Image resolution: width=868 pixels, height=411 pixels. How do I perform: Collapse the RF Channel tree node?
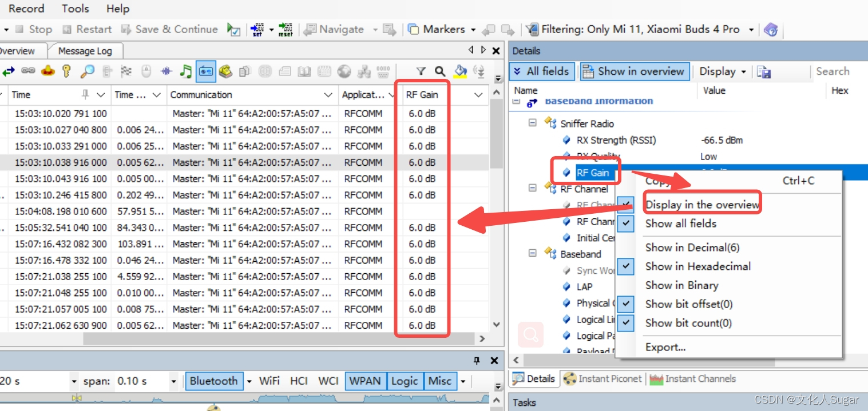pyautogui.click(x=533, y=187)
